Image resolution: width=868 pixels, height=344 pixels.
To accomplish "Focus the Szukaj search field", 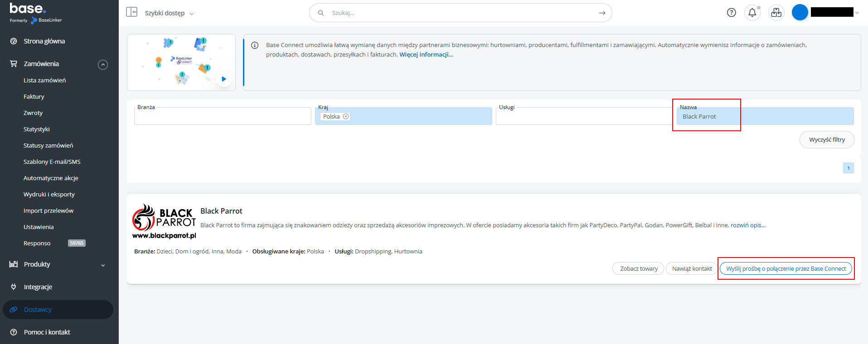I will tap(461, 13).
